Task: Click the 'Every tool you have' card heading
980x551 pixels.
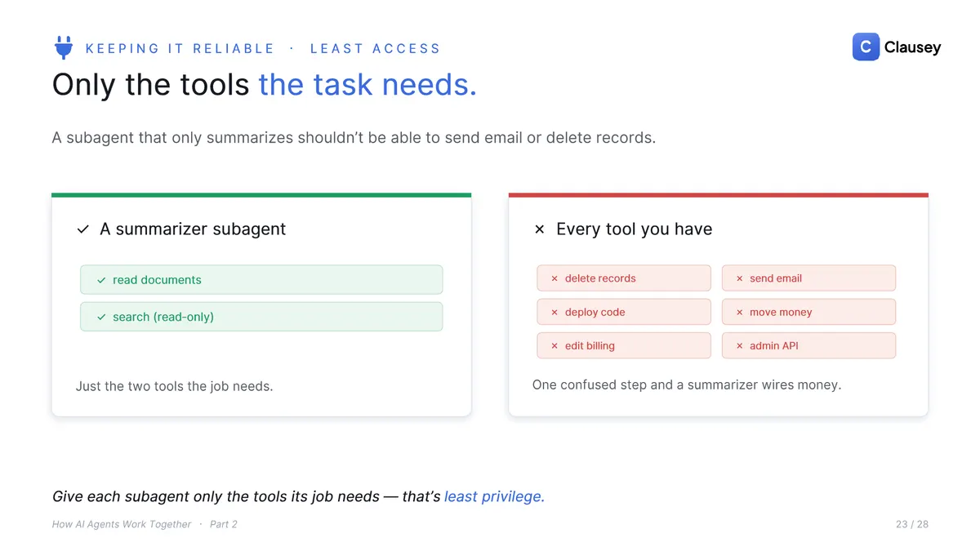Action: [635, 229]
